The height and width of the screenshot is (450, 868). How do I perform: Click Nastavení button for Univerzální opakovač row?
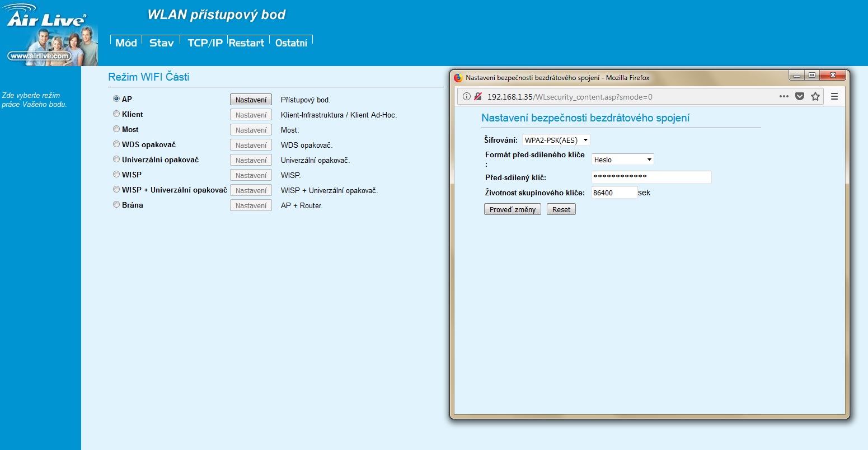251,160
